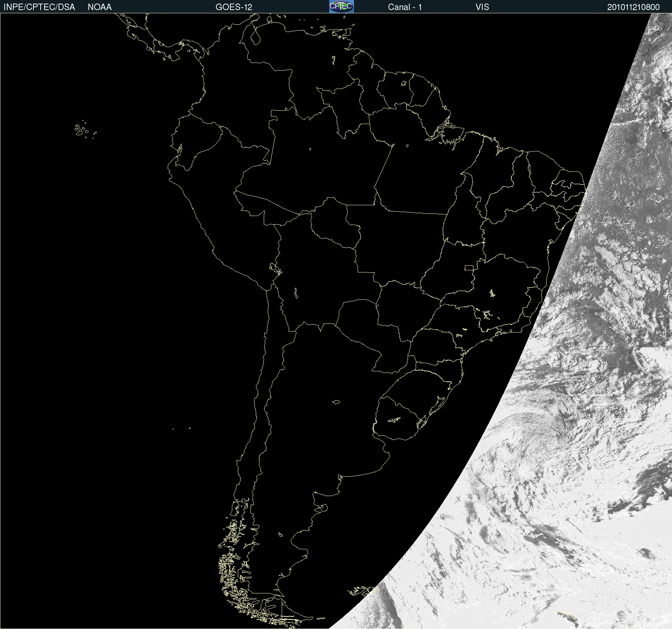Click the CPTEC logo in header
Viewport: 672px width, 629px height.
click(x=341, y=6)
